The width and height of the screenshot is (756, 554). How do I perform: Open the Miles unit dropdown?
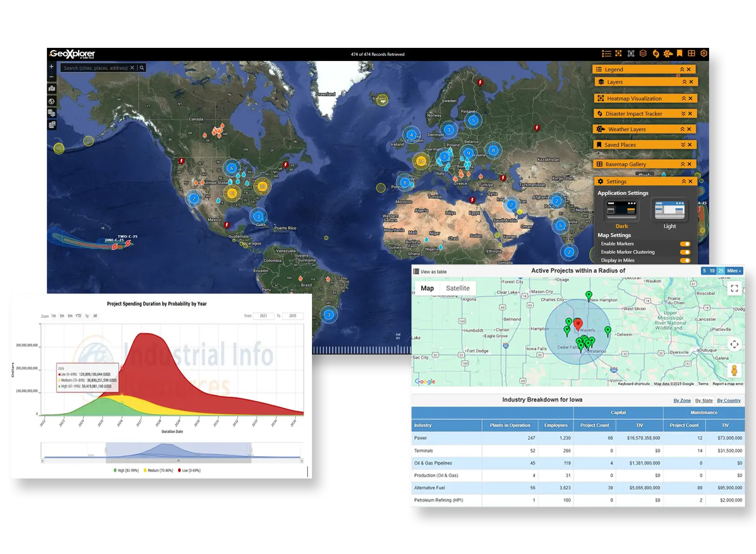point(734,271)
